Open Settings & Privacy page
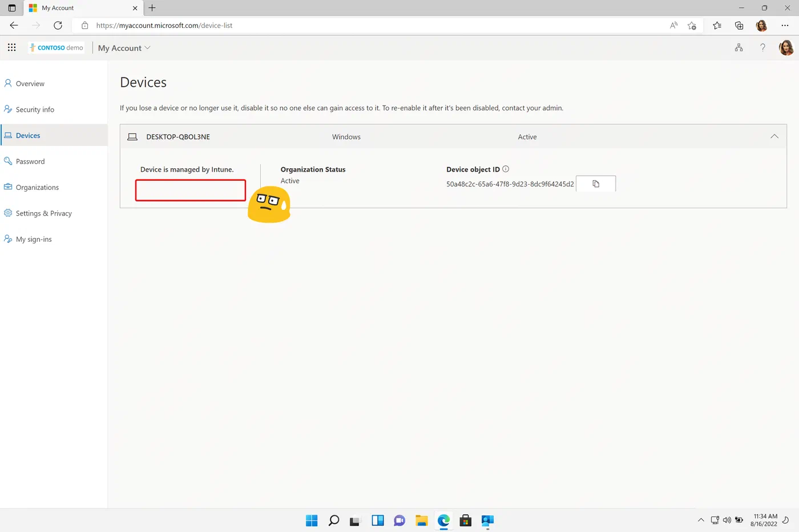This screenshot has width=799, height=532. 54,213
